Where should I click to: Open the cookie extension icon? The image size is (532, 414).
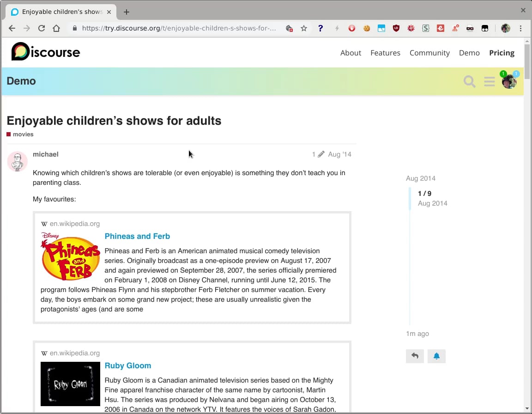[x=366, y=28]
